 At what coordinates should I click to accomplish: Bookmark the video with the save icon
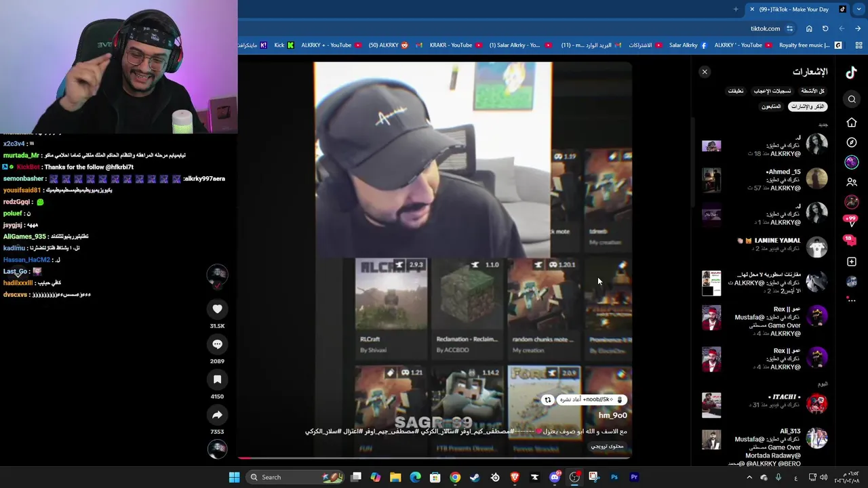[217, 380]
